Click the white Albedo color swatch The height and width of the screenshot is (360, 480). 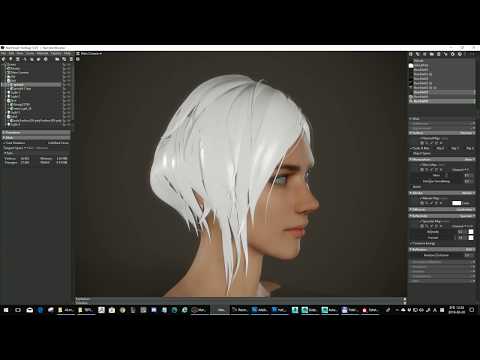457,203
